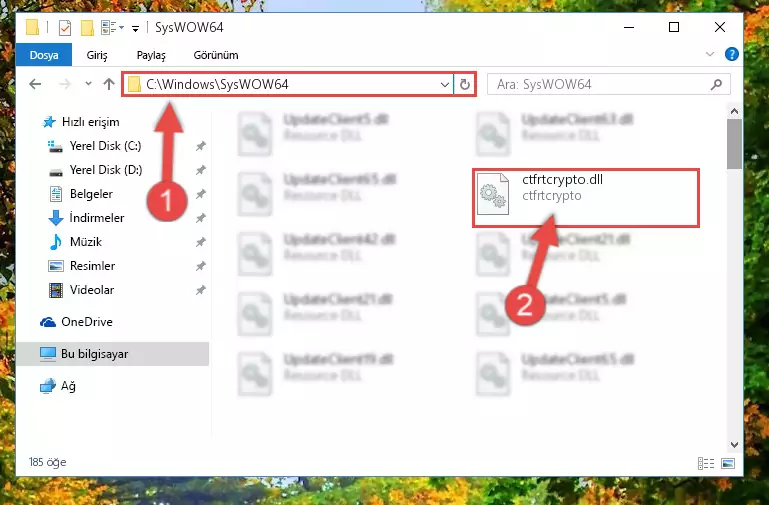Switch to details view layout icon
Viewport: 769px width, 505px height.
click(x=706, y=463)
